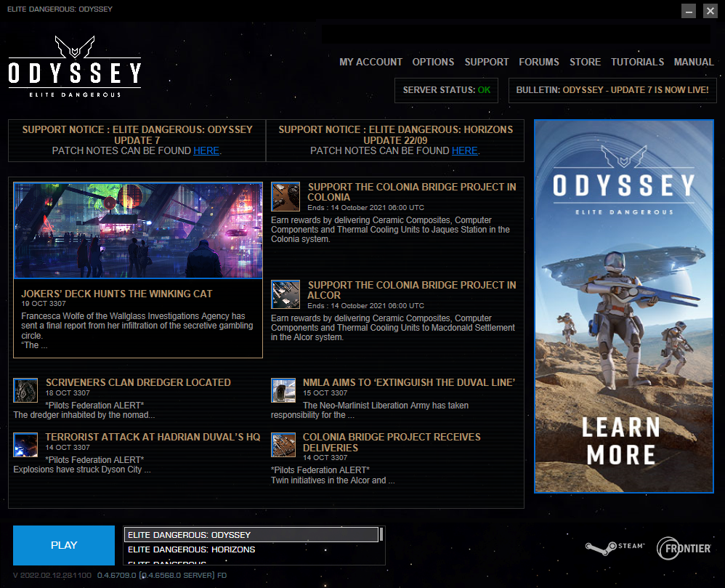Click the '19 OCT 3307' article date
725x588 pixels.
tap(44, 304)
